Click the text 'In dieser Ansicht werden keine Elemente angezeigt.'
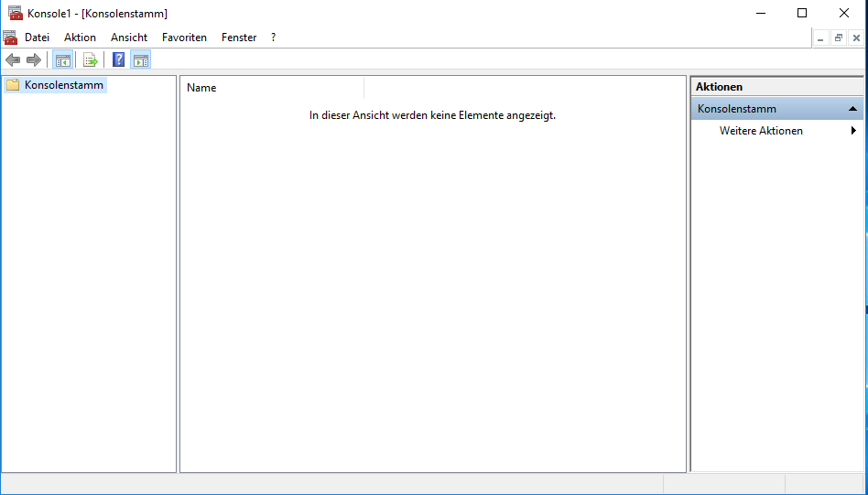Viewport: 868px width, 495px height. pyautogui.click(x=432, y=115)
